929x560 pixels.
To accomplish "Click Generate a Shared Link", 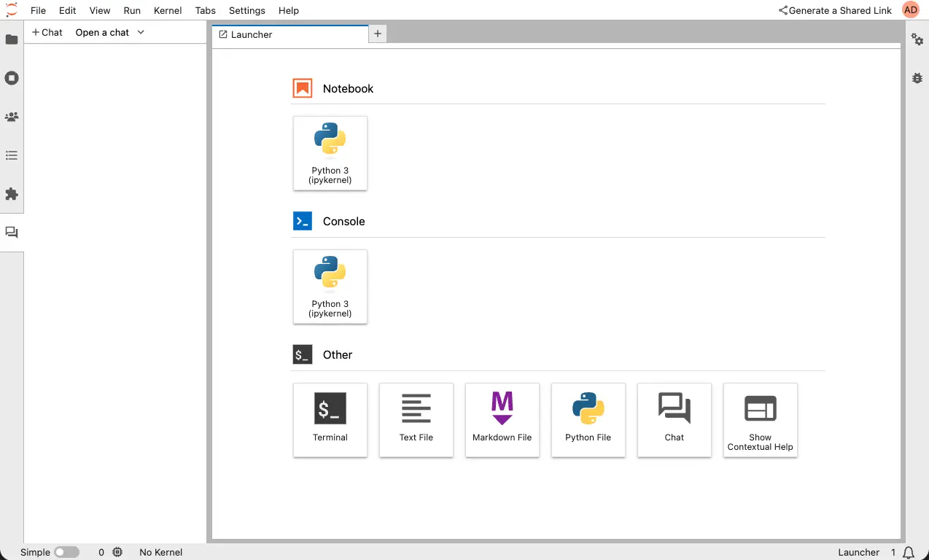I will [x=835, y=10].
